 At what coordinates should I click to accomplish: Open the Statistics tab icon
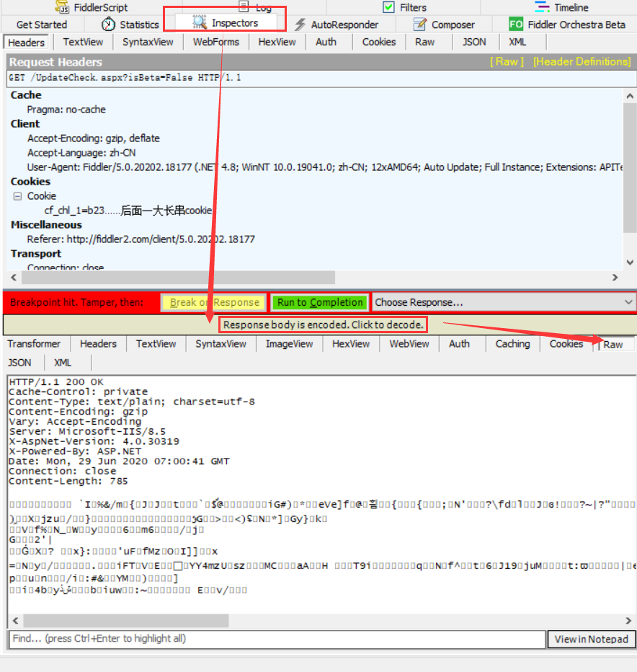click(108, 24)
